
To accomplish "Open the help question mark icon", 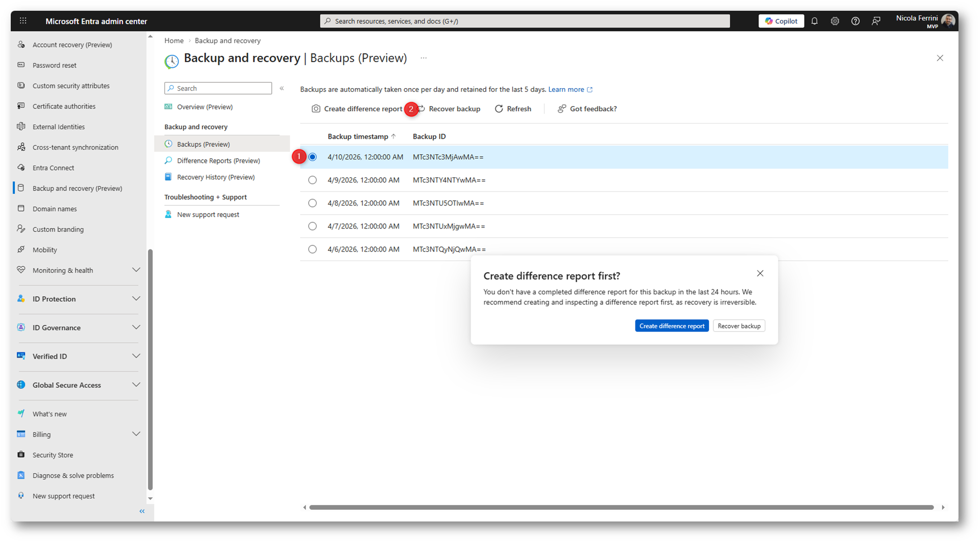I will 856,21.
